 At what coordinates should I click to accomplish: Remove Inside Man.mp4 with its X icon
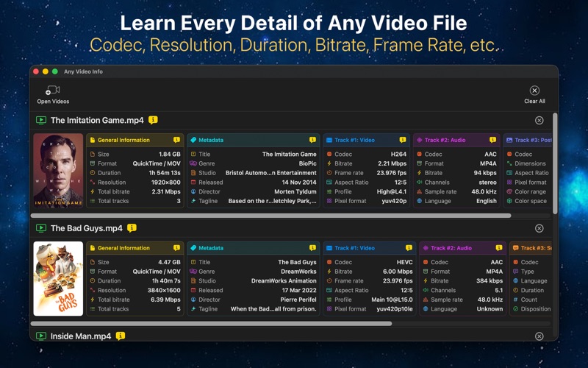539,336
